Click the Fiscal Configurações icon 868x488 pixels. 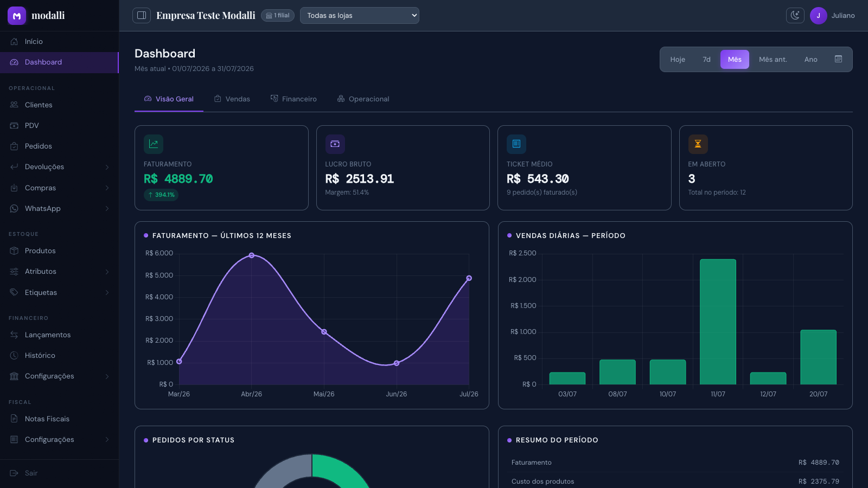[14, 439]
